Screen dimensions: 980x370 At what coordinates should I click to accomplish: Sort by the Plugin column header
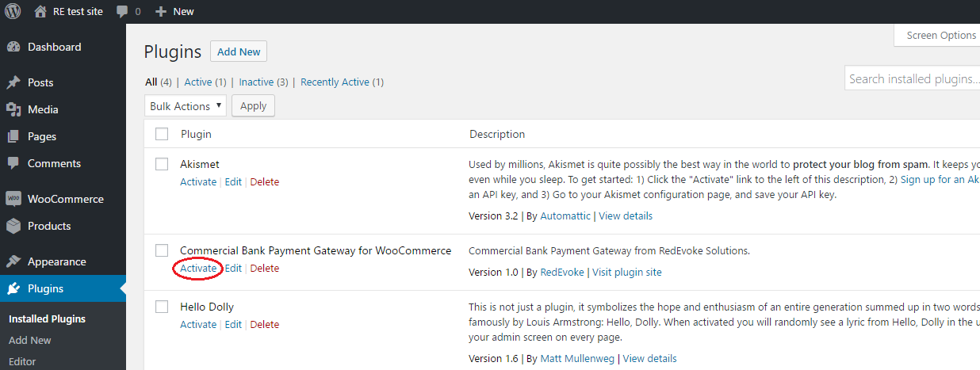pos(196,134)
